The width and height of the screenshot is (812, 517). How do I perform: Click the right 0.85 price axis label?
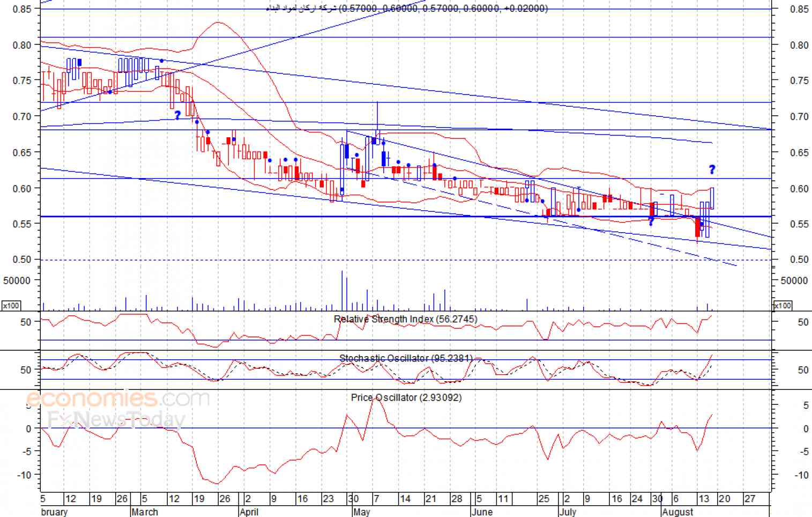coord(799,9)
